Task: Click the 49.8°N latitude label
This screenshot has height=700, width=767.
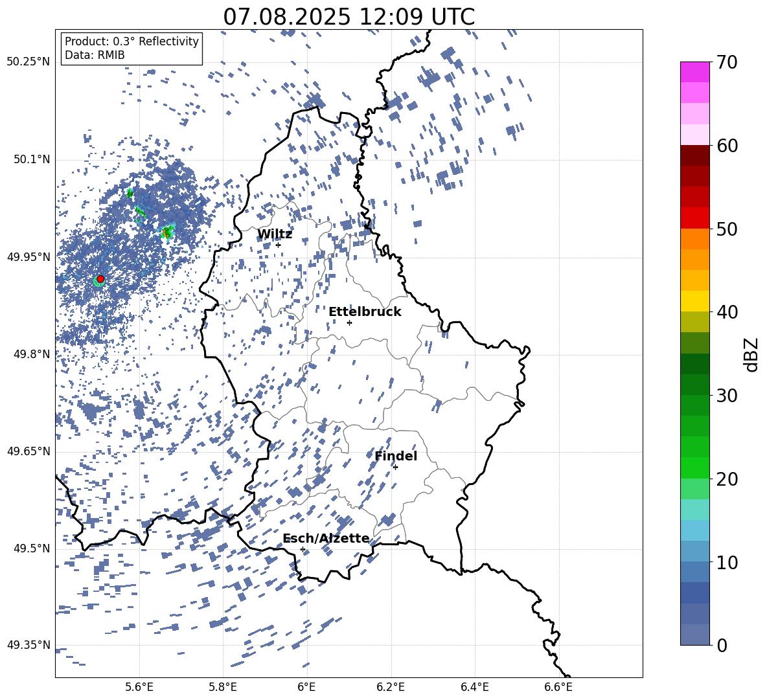Action: pyautogui.click(x=32, y=354)
